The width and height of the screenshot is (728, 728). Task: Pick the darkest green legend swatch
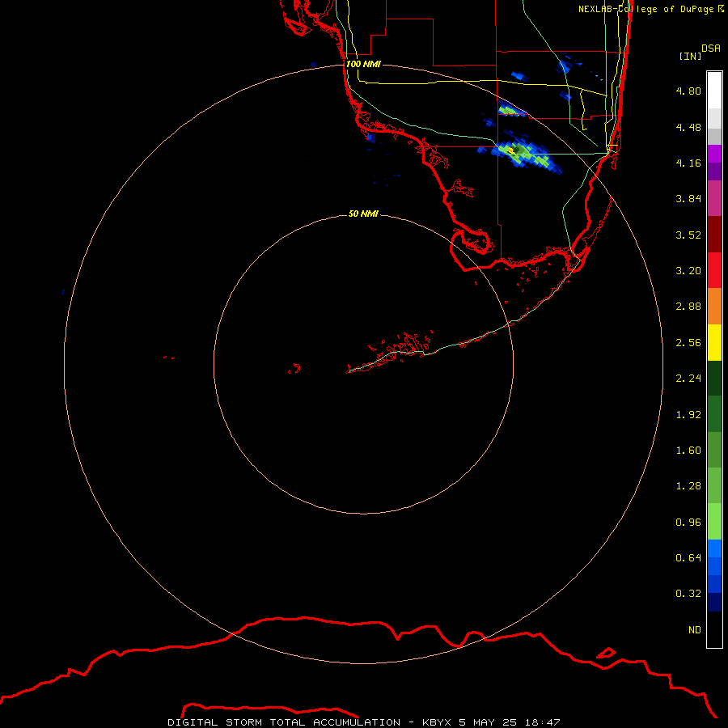pos(714,378)
